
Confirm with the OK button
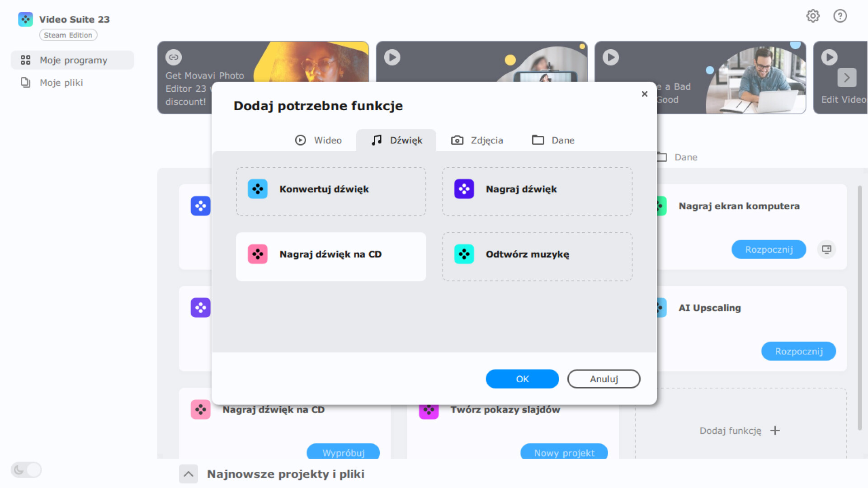tap(522, 379)
